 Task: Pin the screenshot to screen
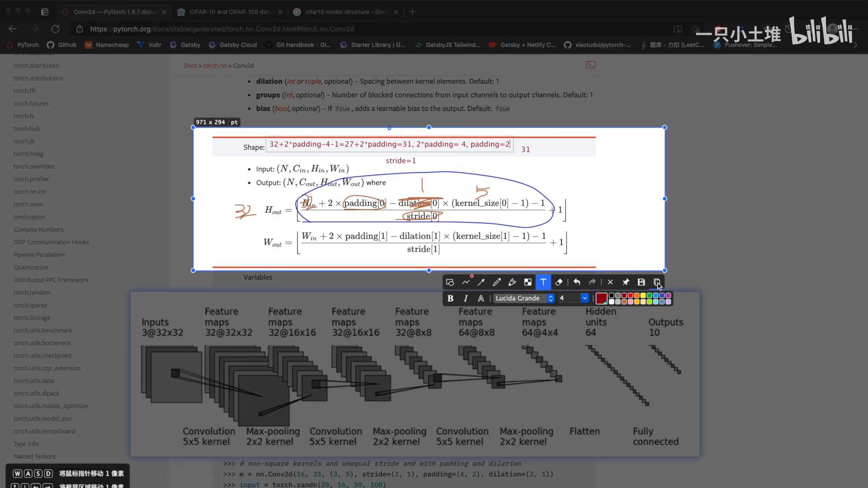(x=626, y=282)
